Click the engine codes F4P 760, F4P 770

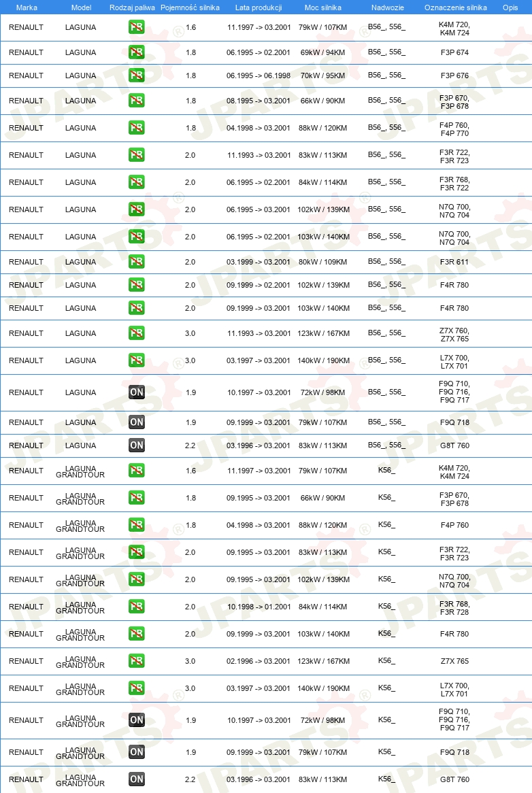point(454,129)
